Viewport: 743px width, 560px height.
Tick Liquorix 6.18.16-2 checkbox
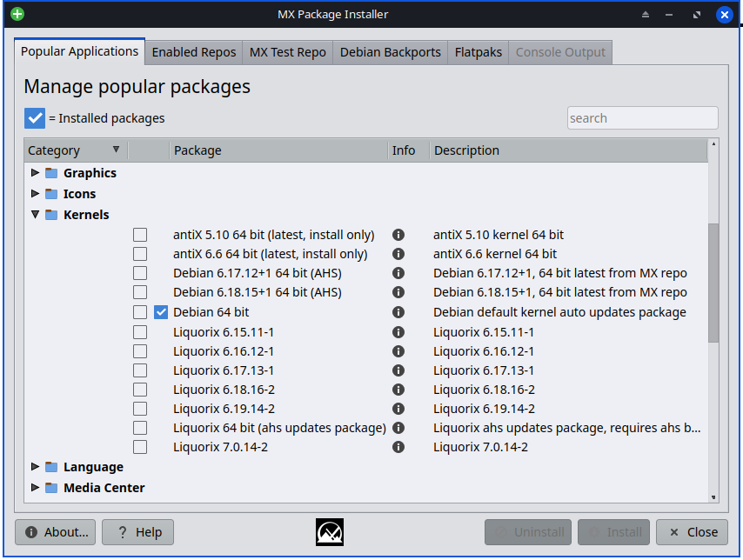click(140, 390)
